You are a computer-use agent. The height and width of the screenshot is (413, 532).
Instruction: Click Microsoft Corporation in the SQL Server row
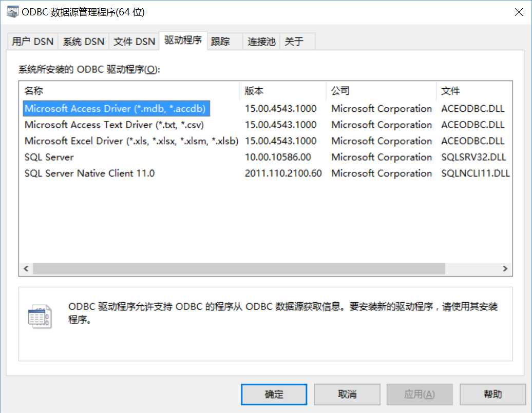coord(382,158)
